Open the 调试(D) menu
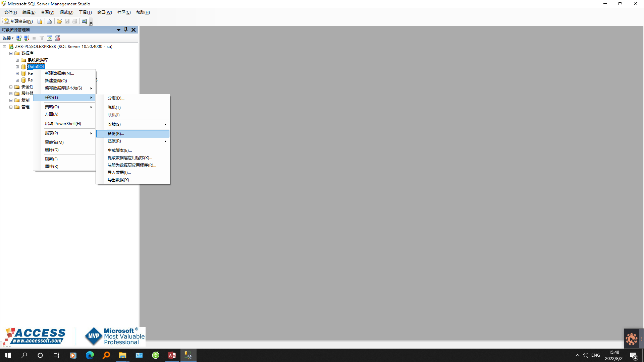Image resolution: width=644 pixels, height=362 pixels. pos(66,12)
